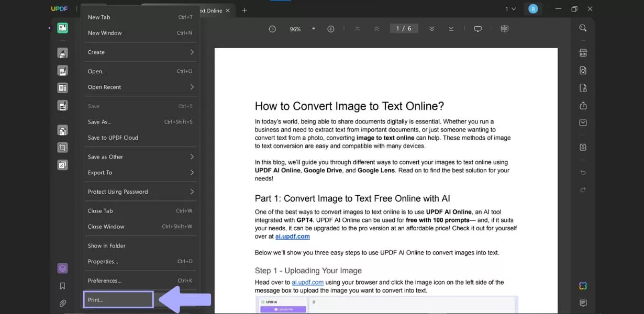
Task: Open the Attachments paperclip panel
Action: pos(63,303)
